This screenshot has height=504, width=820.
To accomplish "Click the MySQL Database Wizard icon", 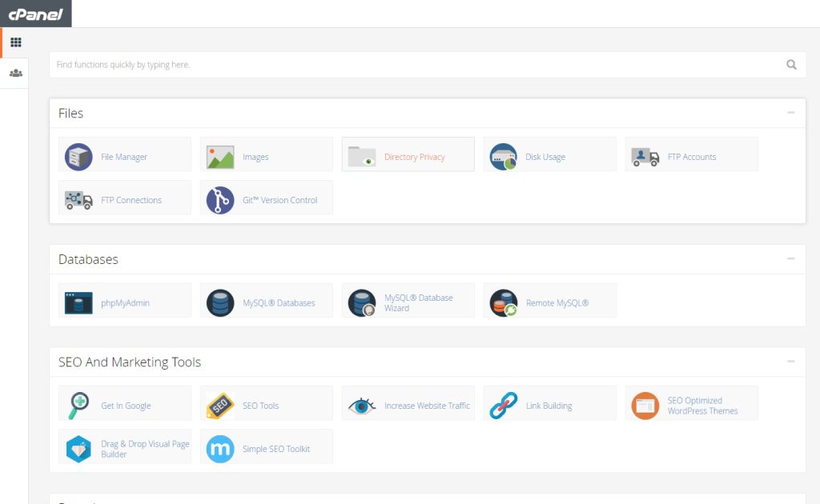I will click(362, 303).
